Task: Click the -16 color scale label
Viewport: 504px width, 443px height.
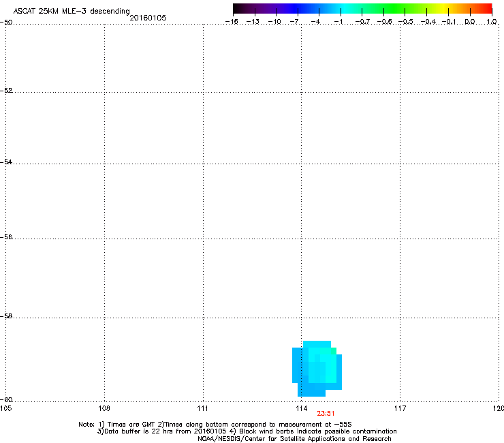Action: point(232,22)
